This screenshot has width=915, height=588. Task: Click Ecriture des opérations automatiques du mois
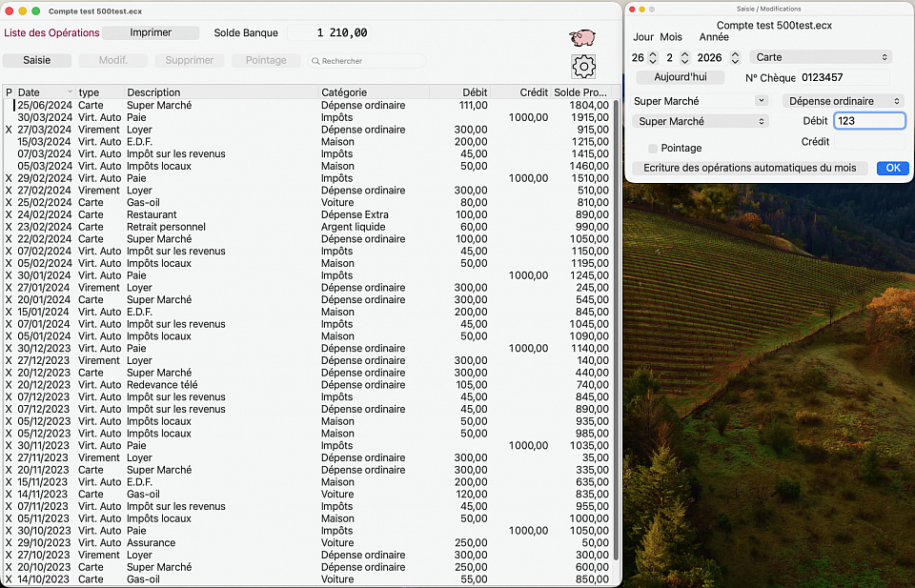(x=749, y=168)
